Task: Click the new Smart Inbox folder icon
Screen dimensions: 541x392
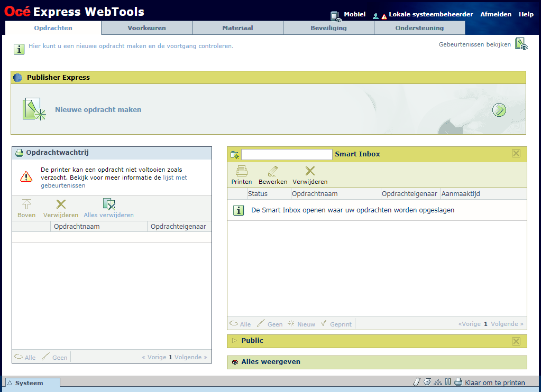Action: (235, 155)
